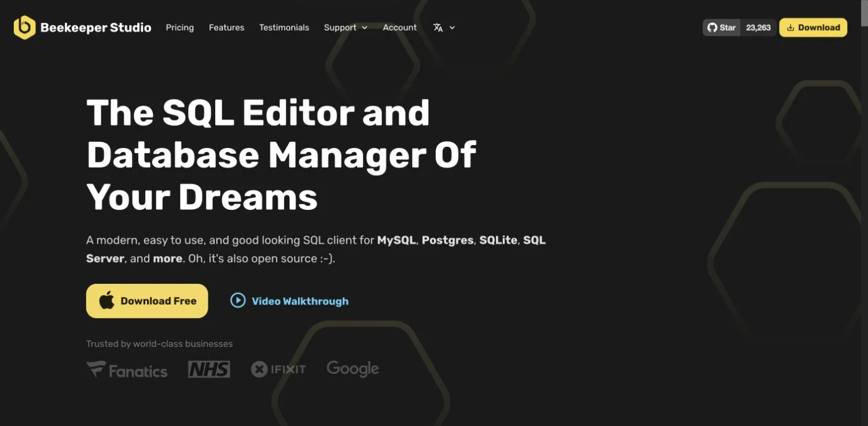Click the Beekeeper Studio hexagon logo icon
The height and width of the screenshot is (426, 868).
(x=24, y=27)
